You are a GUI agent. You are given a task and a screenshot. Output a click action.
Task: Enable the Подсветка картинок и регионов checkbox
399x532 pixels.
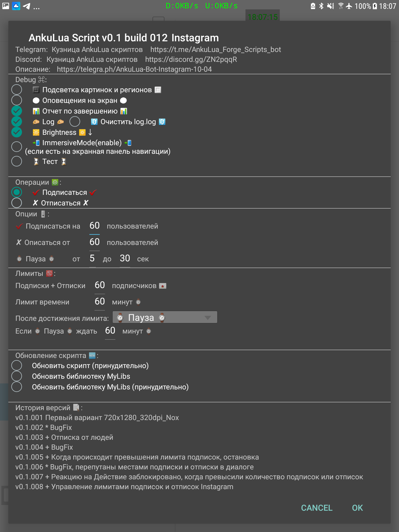click(17, 90)
